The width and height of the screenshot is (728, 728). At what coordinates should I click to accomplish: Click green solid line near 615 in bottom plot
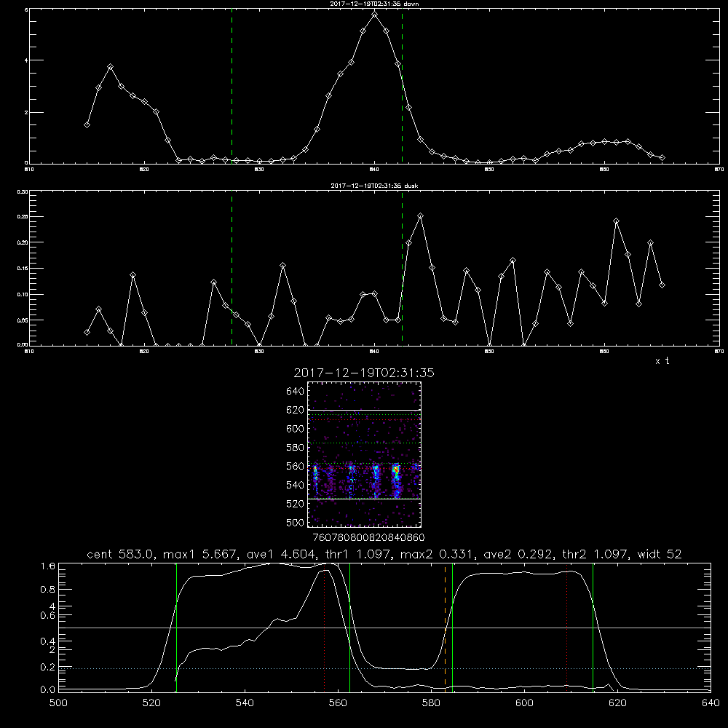(x=593, y=628)
